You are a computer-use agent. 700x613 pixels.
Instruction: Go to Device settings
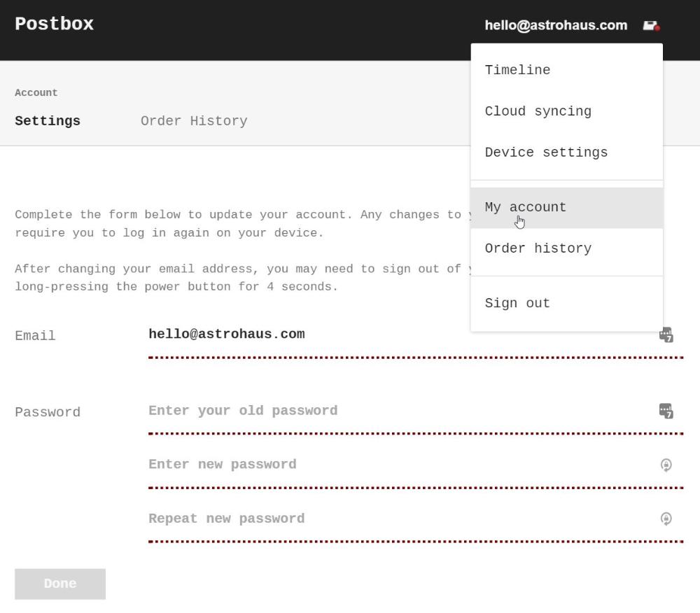[x=566, y=152]
